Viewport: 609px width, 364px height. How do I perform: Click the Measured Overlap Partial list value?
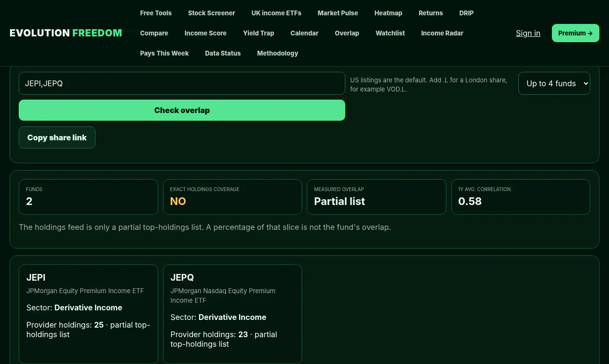coord(340,202)
